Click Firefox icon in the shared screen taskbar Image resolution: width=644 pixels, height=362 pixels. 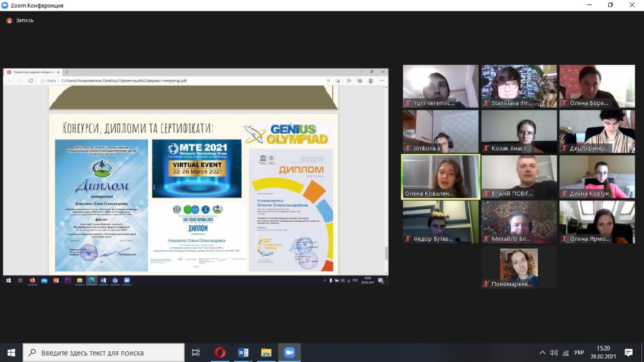click(32, 281)
